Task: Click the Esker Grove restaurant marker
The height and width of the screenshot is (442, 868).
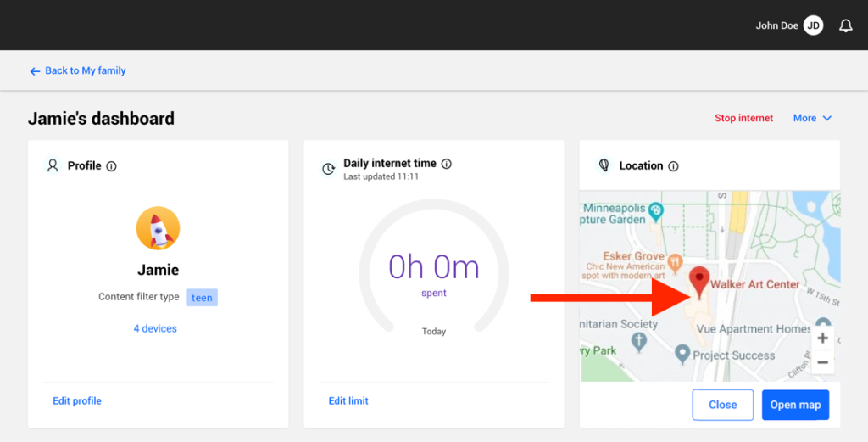Action: pos(675,262)
